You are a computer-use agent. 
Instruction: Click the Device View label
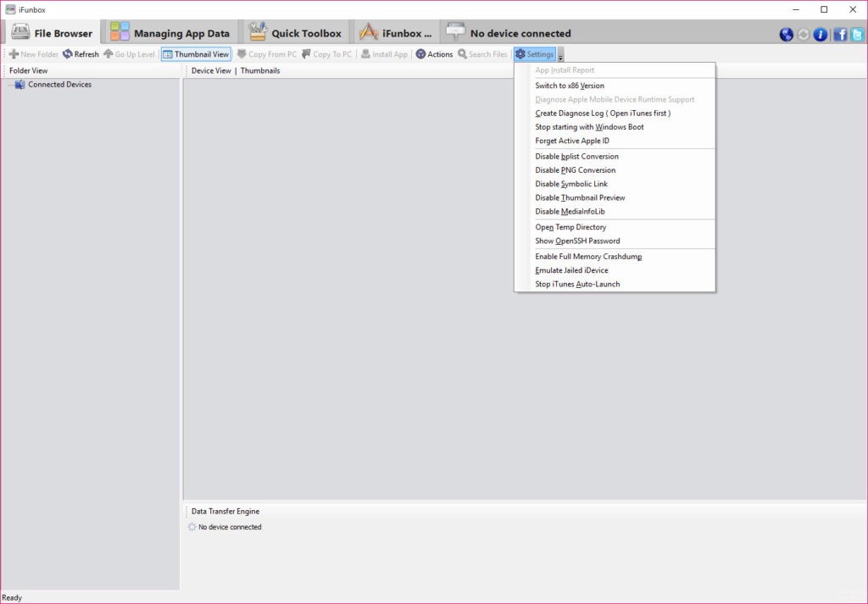(x=211, y=71)
